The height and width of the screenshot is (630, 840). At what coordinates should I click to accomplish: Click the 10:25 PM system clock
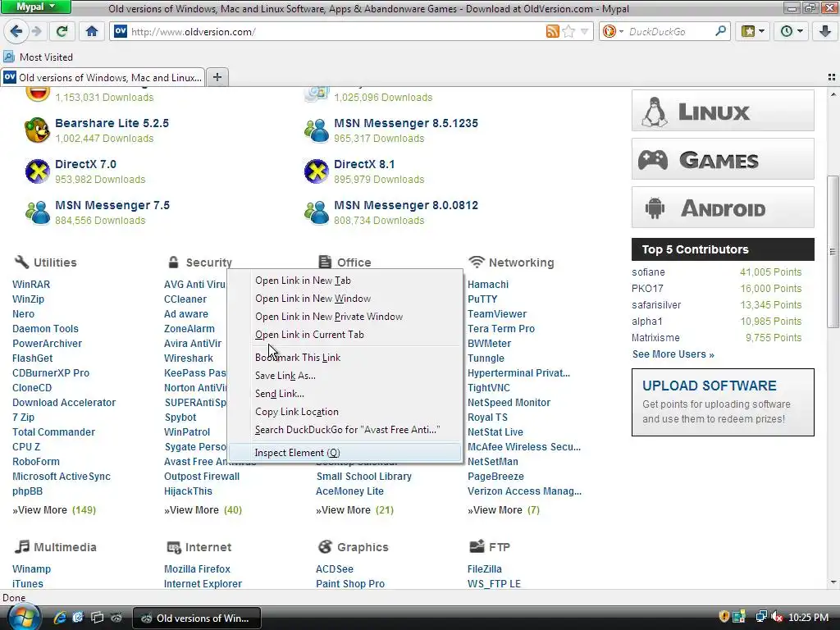point(808,618)
